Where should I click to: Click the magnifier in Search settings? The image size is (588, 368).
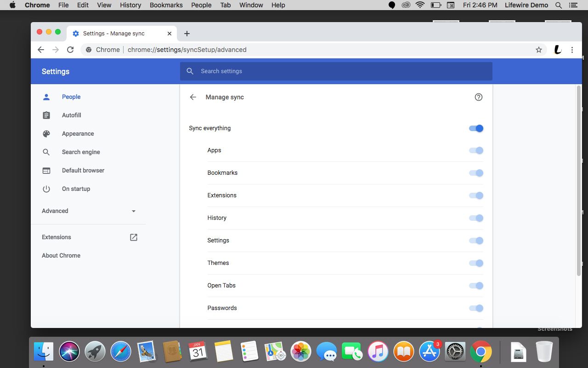190,71
